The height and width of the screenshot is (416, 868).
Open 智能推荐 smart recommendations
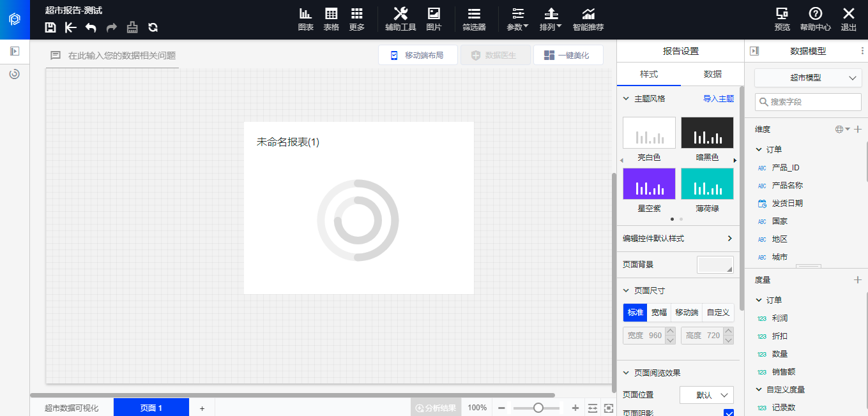click(x=588, y=19)
